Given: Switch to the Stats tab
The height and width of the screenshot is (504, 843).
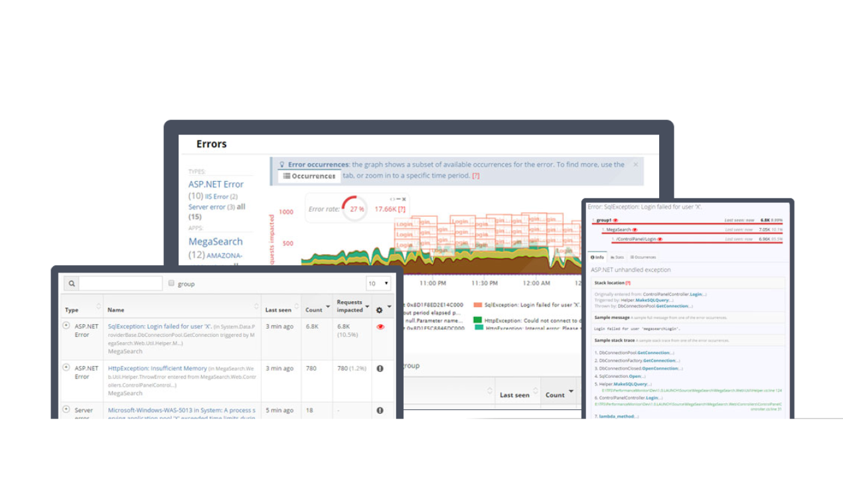Looking at the screenshot, I should click(x=618, y=257).
